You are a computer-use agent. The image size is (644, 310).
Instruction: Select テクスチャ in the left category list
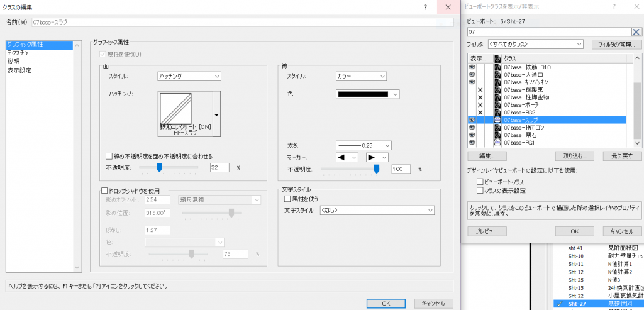[18, 53]
